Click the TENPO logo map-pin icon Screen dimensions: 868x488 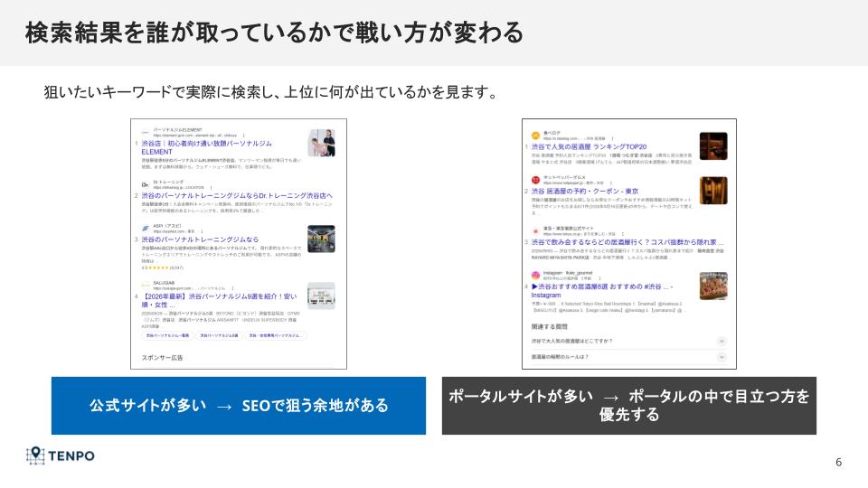click(35, 455)
